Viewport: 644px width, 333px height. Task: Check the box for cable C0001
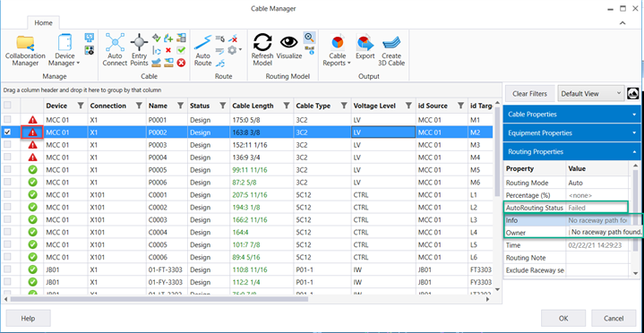7,194
